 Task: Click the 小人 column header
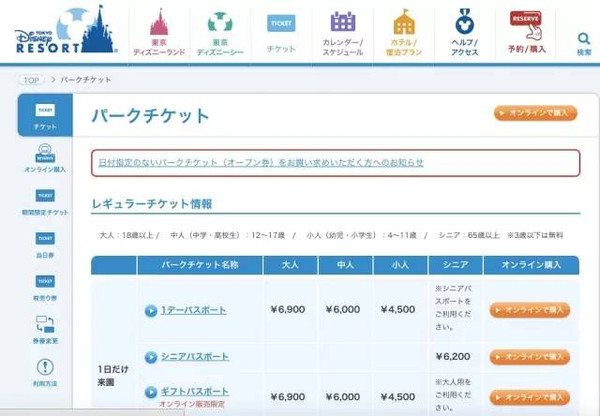[x=400, y=265]
